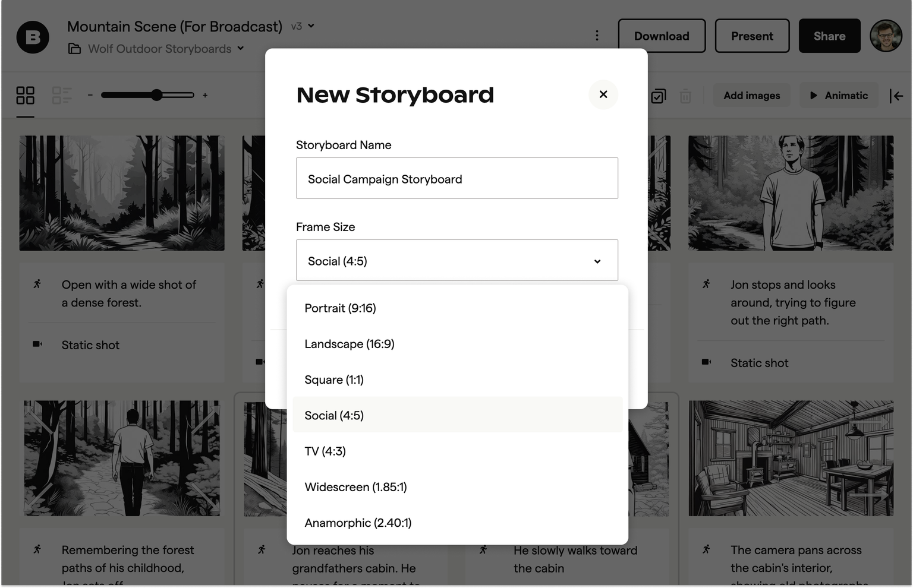Open the user profile avatar
The width and height of the screenshot is (913, 588).
pyautogui.click(x=886, y=36)
